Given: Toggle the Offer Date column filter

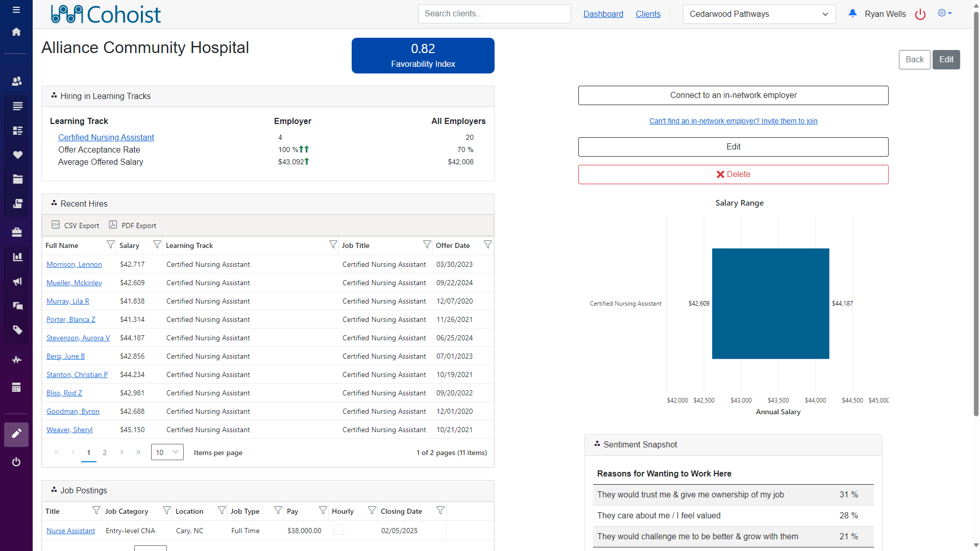Looking at the screenshot, I should pos(487,244).
